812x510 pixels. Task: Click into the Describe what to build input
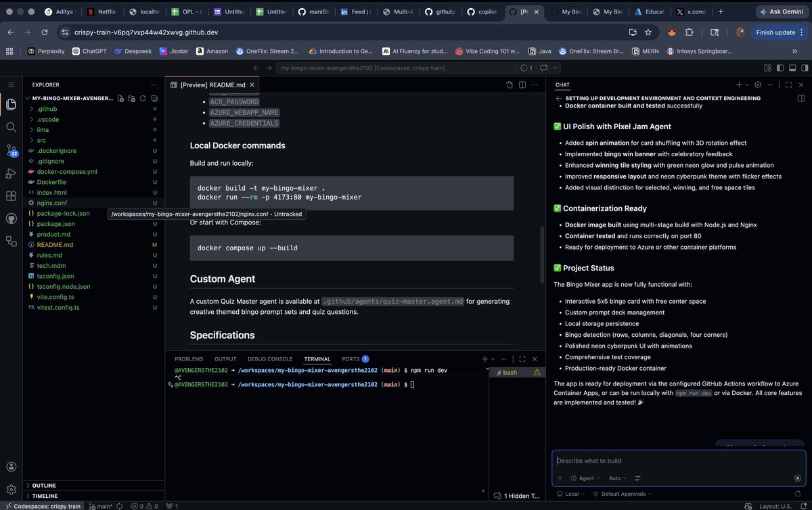(677, 461)
